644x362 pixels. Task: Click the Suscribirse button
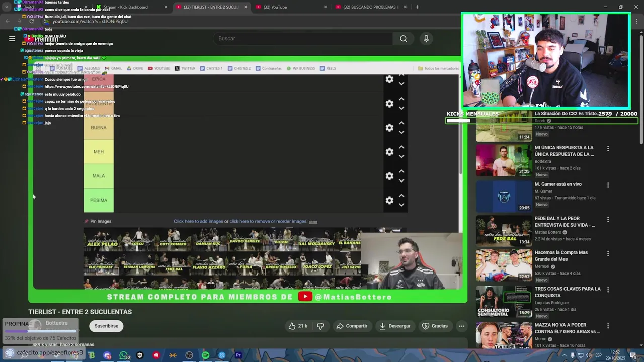click(106, 326)
